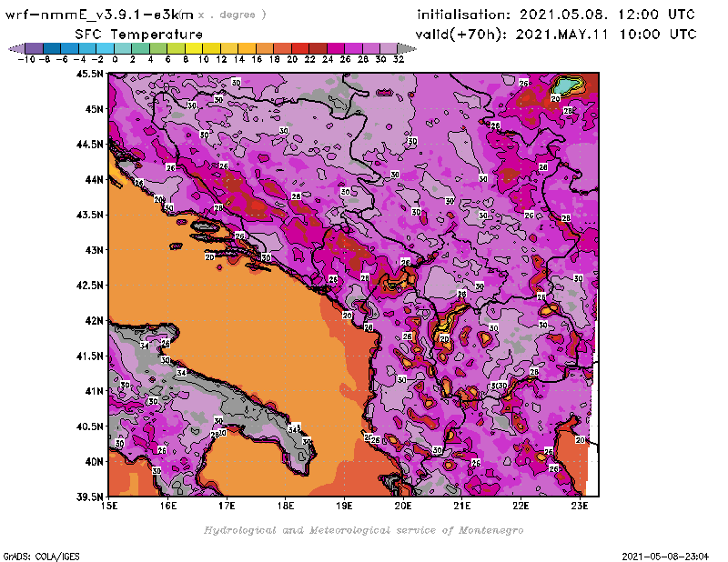
Task: Click the purple -10 to -8 legend swatch
Action: 35,48
